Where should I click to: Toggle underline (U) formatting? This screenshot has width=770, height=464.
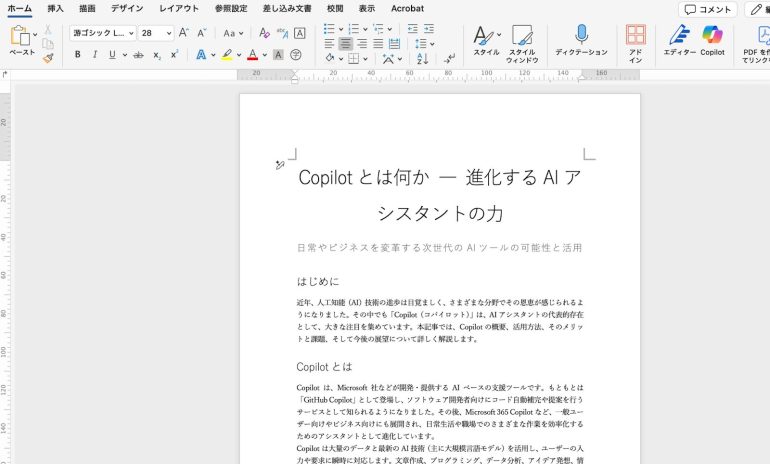tap(112, 55)
